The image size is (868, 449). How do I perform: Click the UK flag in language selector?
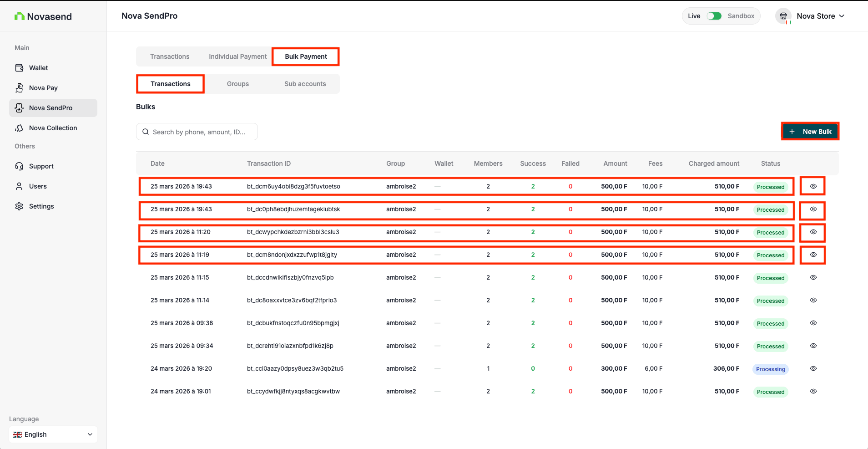click(x=17, y=434)
